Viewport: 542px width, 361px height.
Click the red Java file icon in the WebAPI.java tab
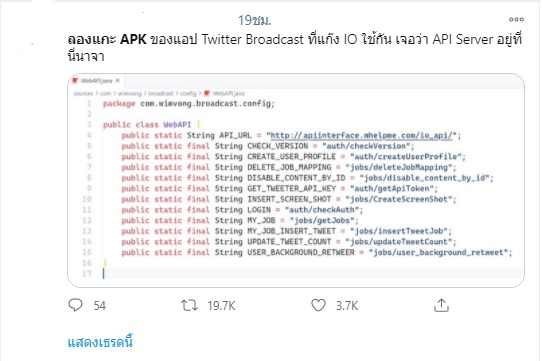click(x=75, y=81)
